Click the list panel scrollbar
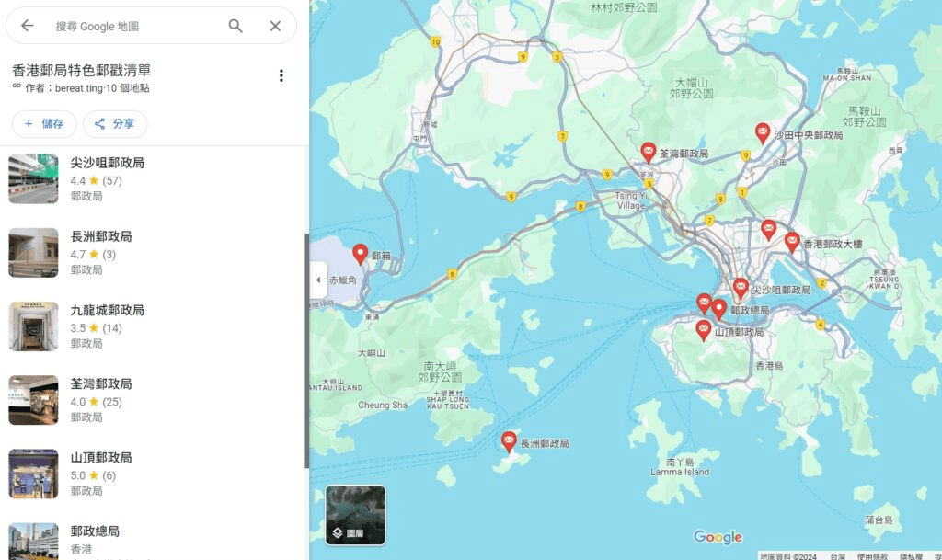The width and height of the screenshot is (942, 560). pyautogui.click(x=306, y=351)
